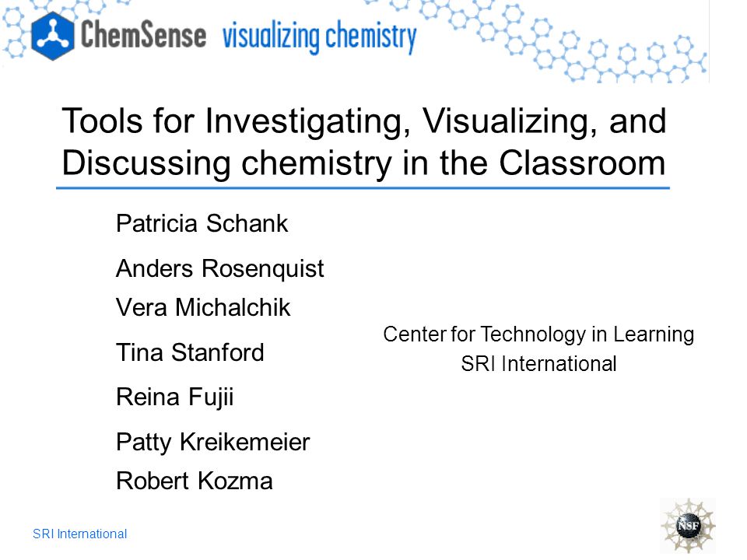Click the name Patty Kreikemeier

point(213,443)
